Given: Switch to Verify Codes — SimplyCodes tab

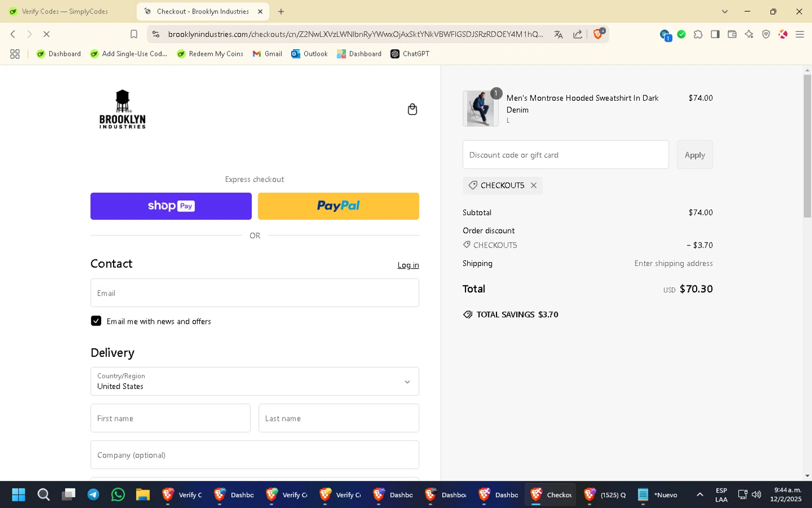Looking at the screenshot, I should pyautogui.click(x=65, y=11).
